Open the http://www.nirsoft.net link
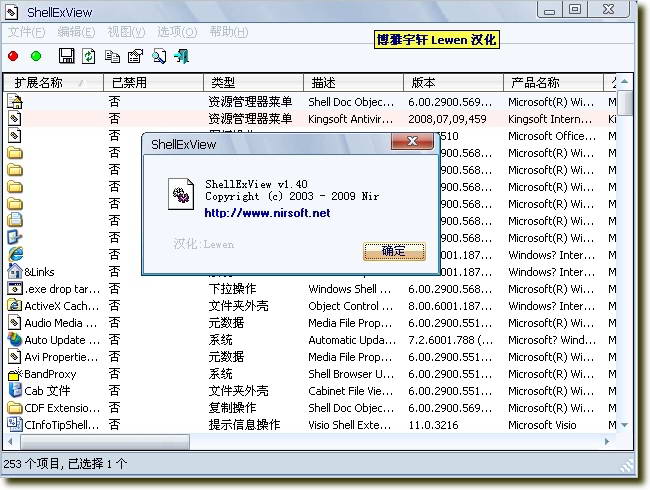This screenshot has width=650, height=490. pyautogui.click(x=267, y=213)
